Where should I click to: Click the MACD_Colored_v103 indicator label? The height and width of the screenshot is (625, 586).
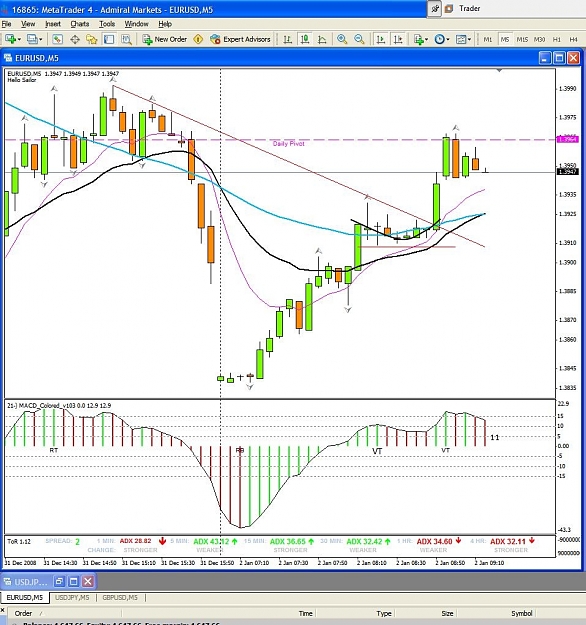point(59,405)
